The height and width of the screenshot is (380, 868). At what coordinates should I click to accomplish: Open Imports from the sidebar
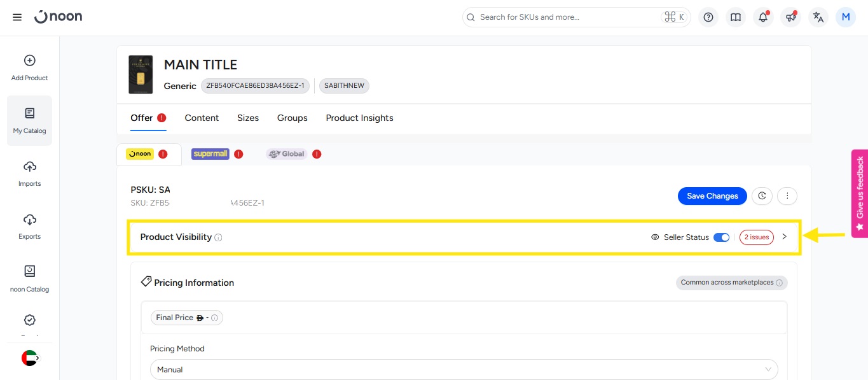click(29, 173)
